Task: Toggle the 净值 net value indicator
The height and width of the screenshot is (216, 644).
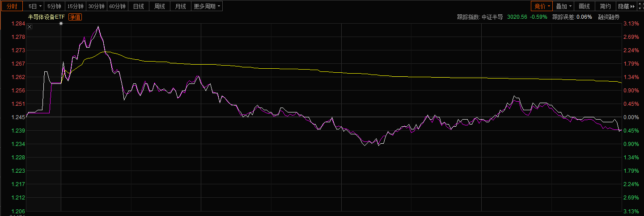Action: click(75, 17)
